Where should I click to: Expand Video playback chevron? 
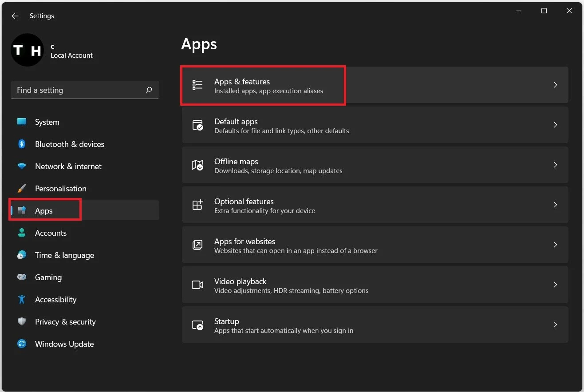point(555,285)
